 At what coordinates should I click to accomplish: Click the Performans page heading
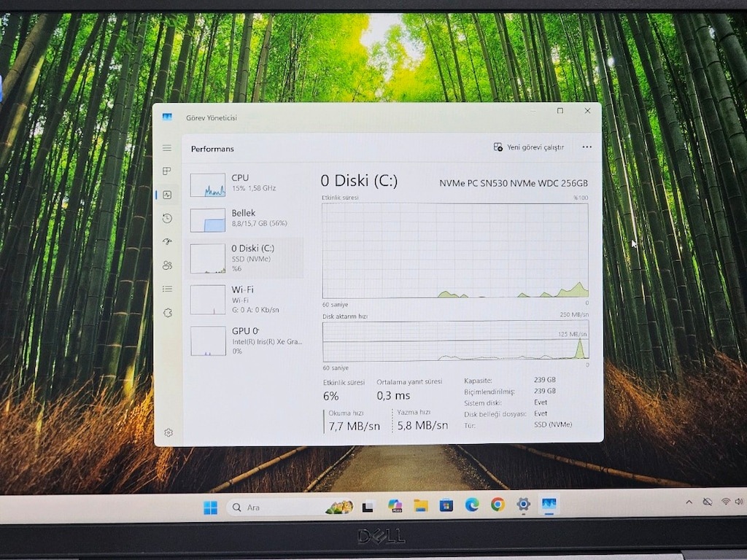click(212, 149)
